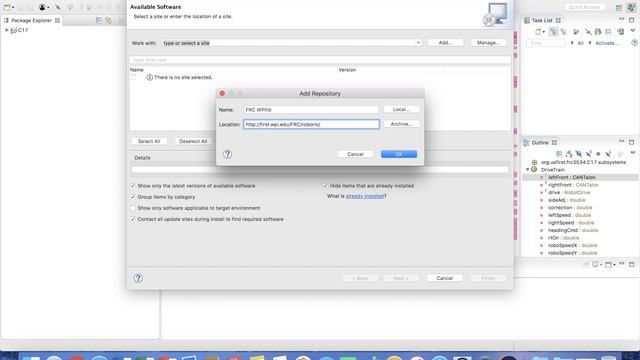Open dropdown arrow beside the round profile icon
Image resolution: width=640 pixels, height=360 pixels.
click(48, 7)
